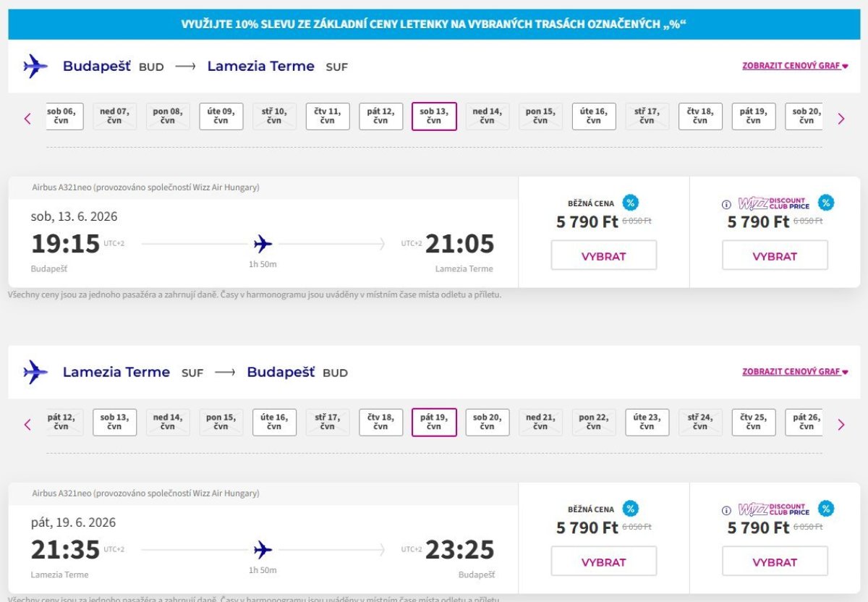The height and width of the screenshot is (602, 868).
Task: Expand return flight Zobrazit cenový graf
Action: 794,372
